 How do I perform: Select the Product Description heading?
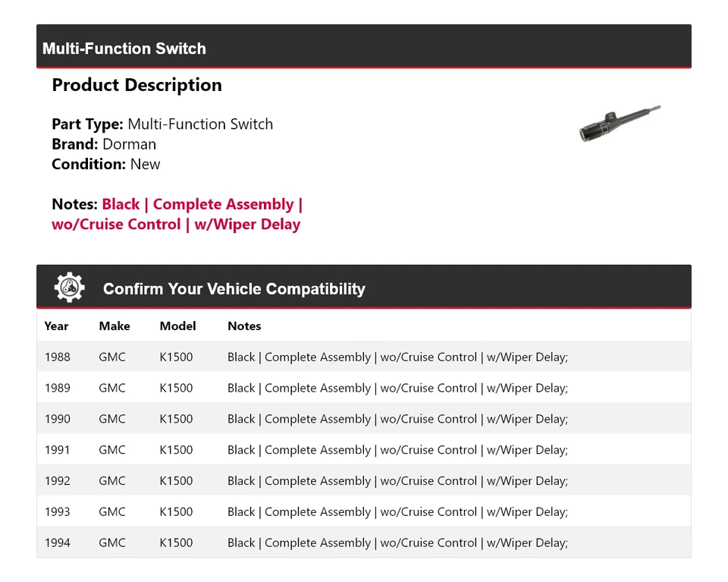136,85
